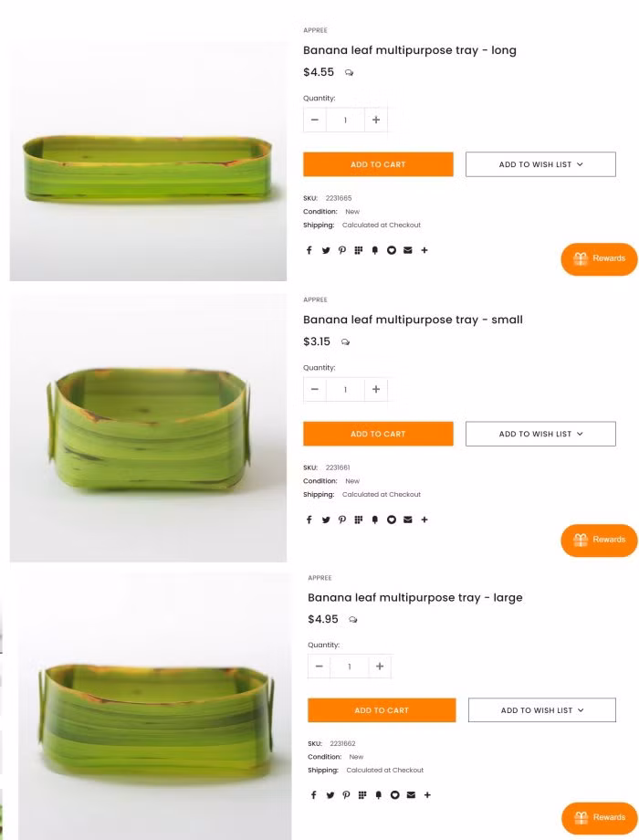Click quantity field for the small tray
Screen dimensions: 639x840
tap(345, 389)
